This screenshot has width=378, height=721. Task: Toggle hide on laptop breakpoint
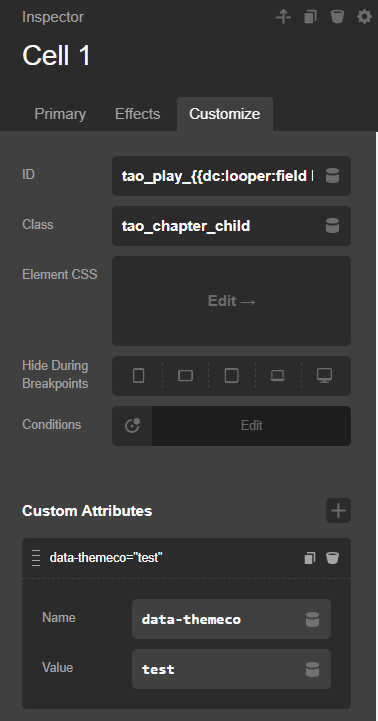pyautogui.click(x=277, y=376)
